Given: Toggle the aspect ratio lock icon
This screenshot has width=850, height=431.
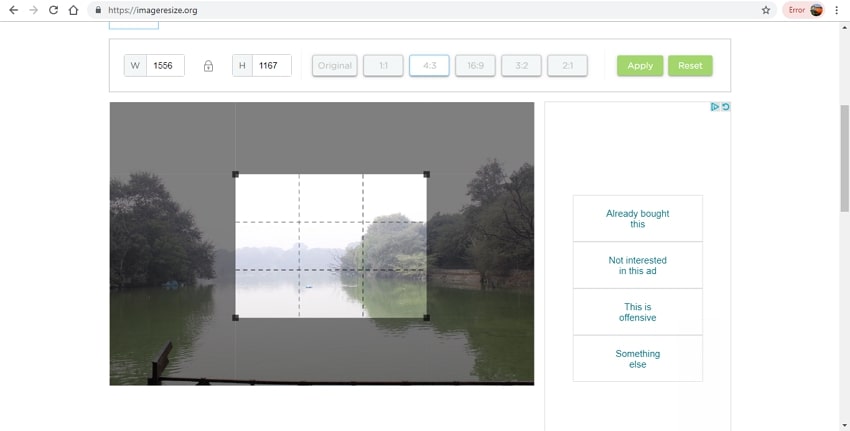Looking at the screenshot, I should click(208, 66).
